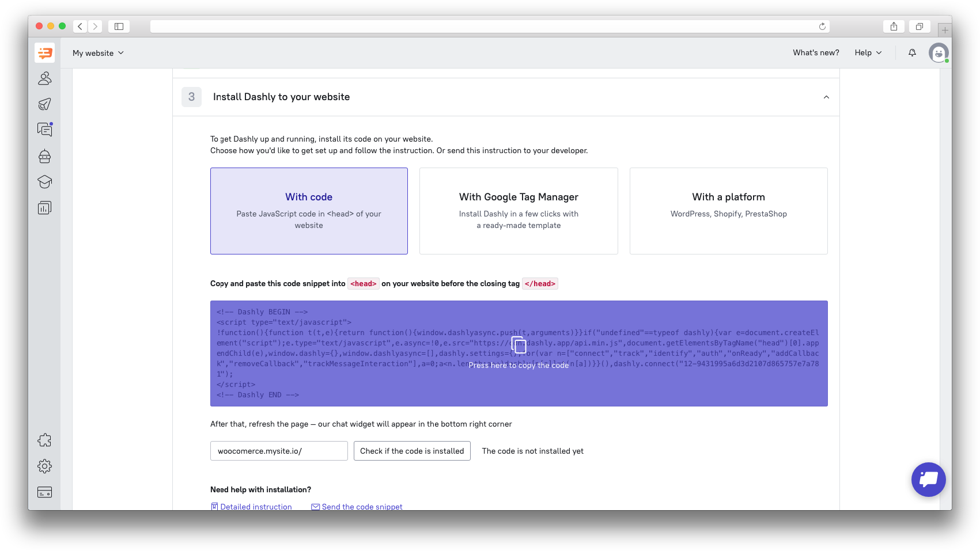Select With Google Tag Manager option
The height and width of the screenshot is (551, 980).
tap(519, 211)
